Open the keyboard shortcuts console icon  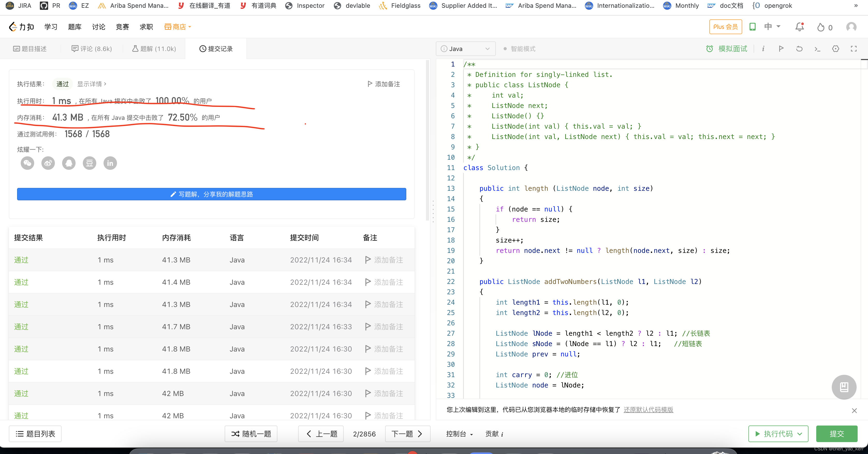[817, 49]
